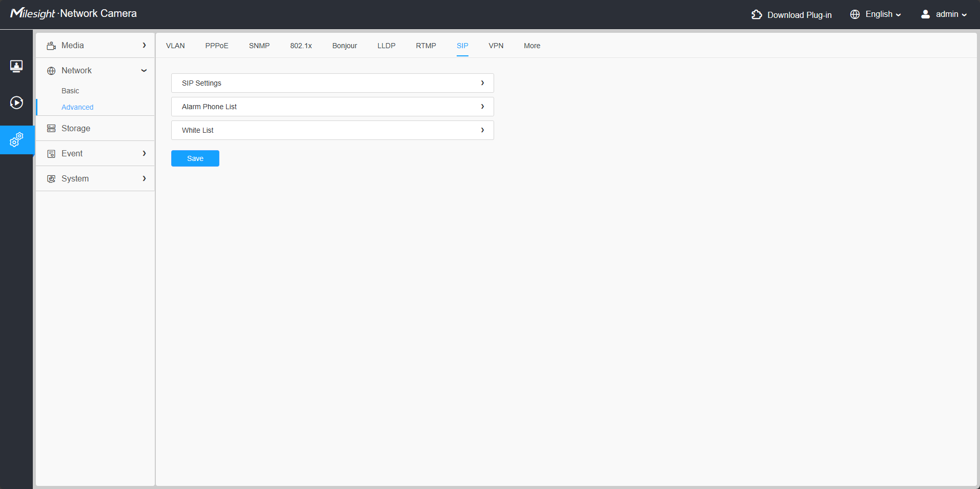
Task: Click the Storage drive icon
Action: [x=51, y=129]
